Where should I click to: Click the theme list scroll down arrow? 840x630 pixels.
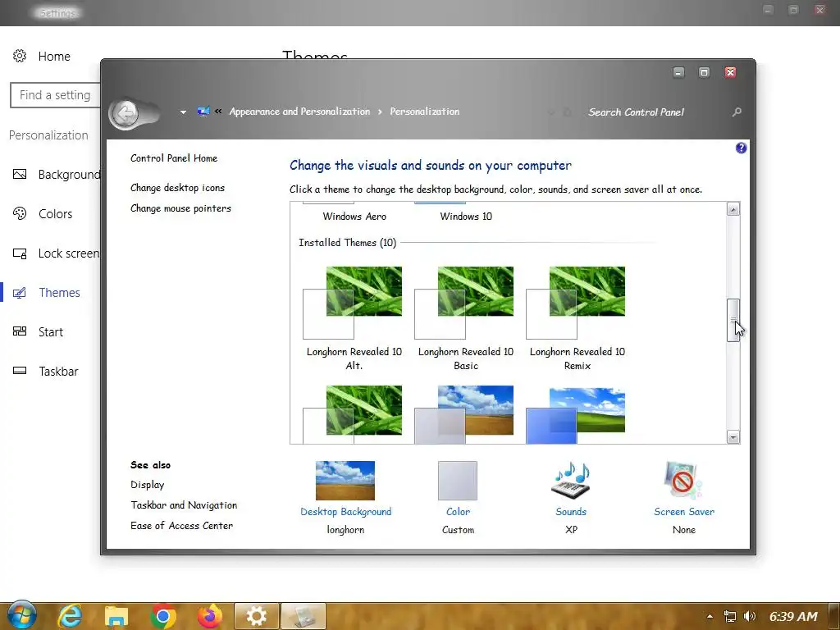733,437
